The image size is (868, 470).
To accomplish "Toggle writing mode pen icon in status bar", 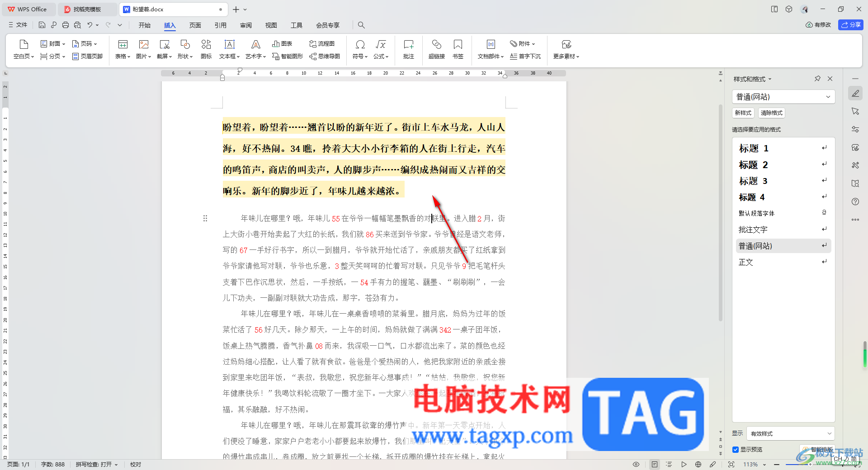I will click(712, 464).
